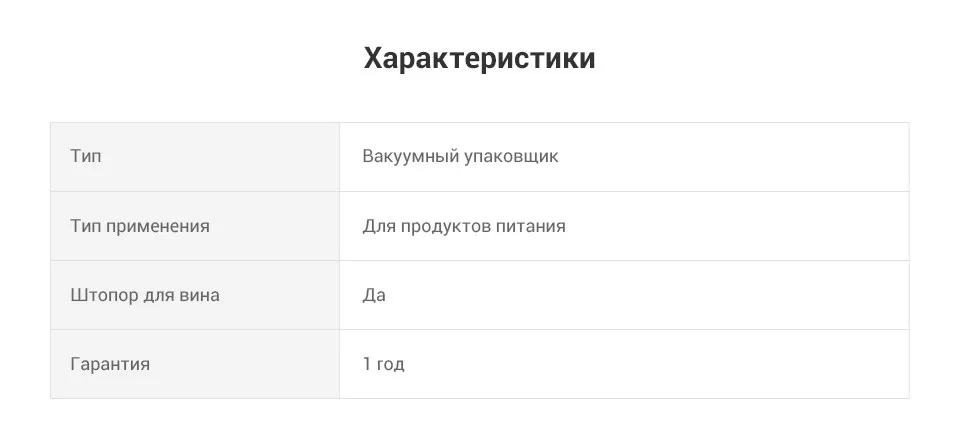Click capitalized Для in the value column

(x=380, y=226)
